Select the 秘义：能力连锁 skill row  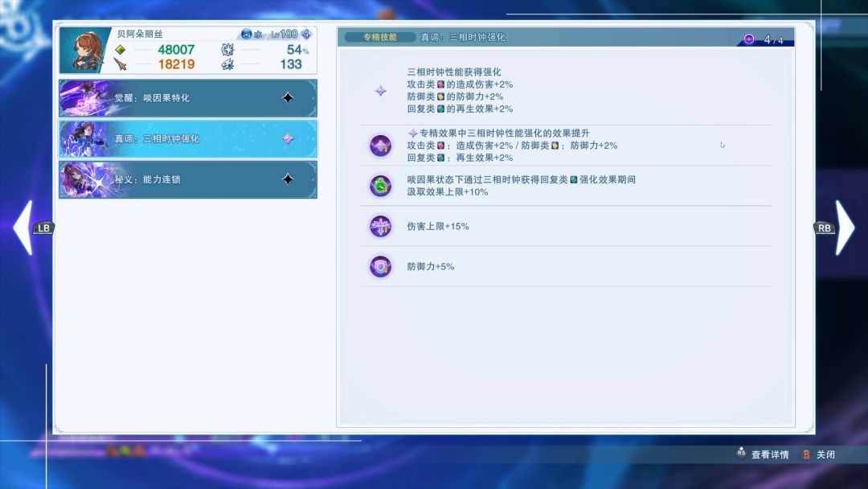pyautogui.click(x=188, y=179)
